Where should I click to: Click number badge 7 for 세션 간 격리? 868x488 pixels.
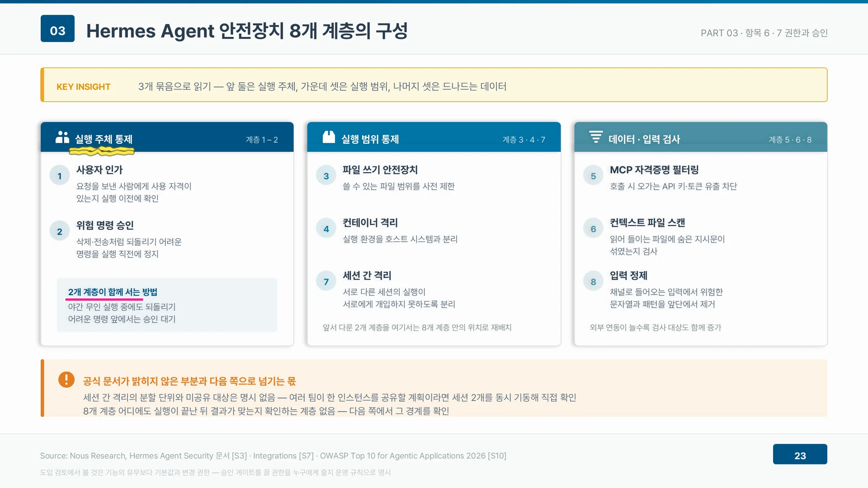326,282
